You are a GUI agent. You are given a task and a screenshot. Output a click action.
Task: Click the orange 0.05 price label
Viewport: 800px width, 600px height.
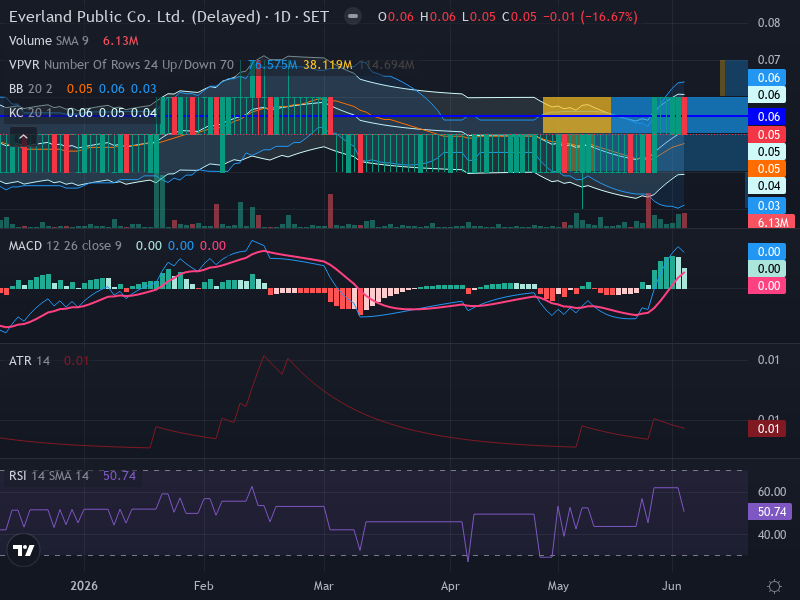pyautogui.click(x=767, y=169)
